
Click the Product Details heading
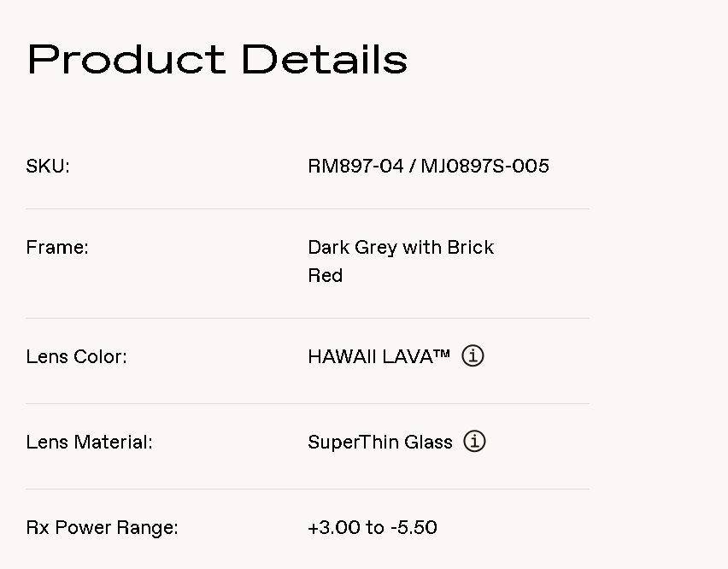click(218, 60)
